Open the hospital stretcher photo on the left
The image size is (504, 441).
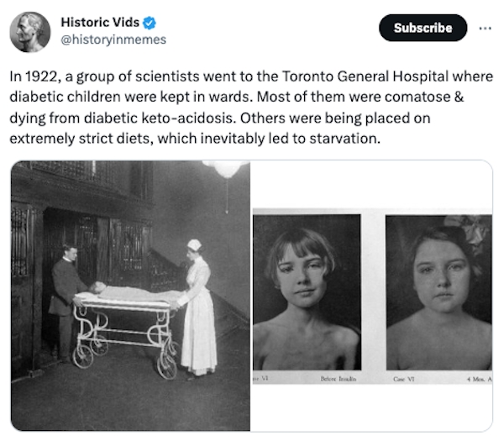pyautogui.click(x=130, y=295)
